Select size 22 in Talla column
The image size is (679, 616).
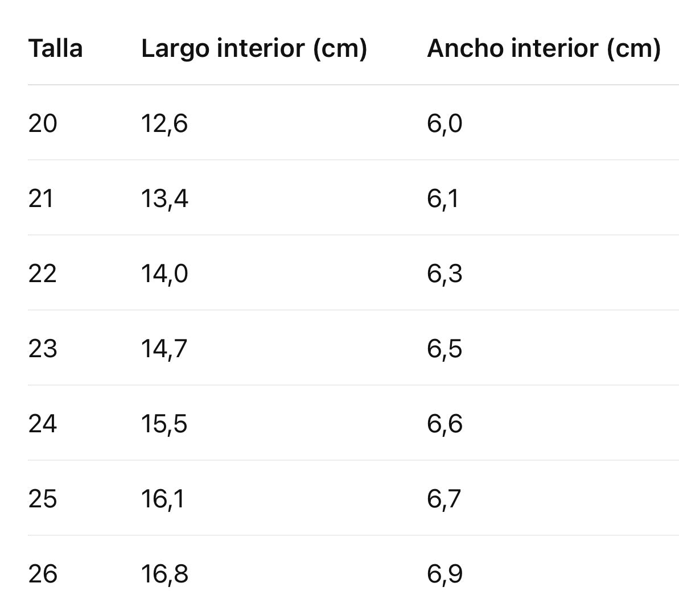coord(43,274)
